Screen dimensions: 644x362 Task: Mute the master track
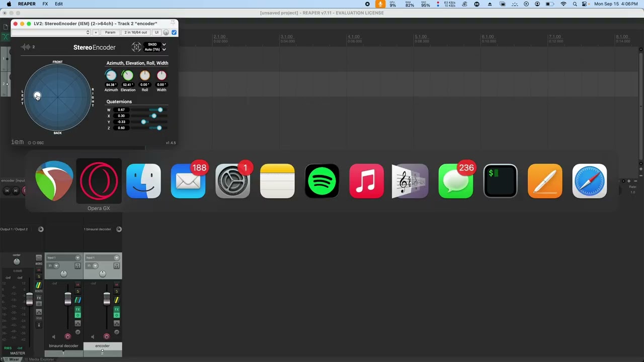click(39, 270)
